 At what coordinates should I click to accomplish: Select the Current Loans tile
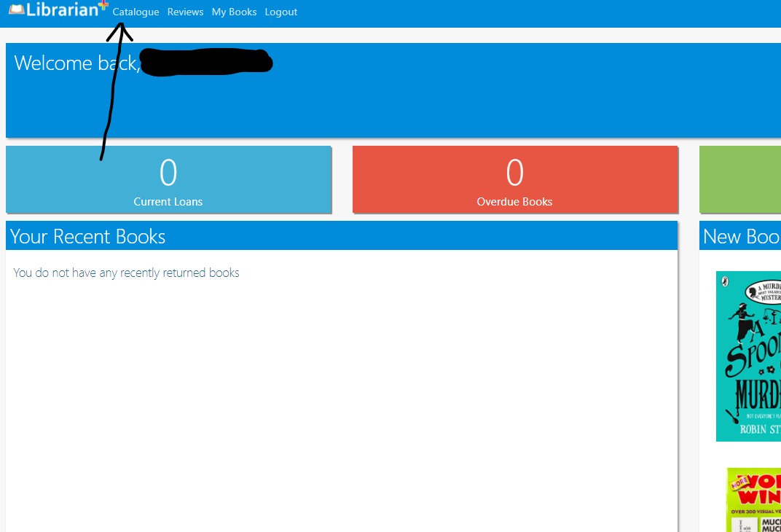coord(168,180)
